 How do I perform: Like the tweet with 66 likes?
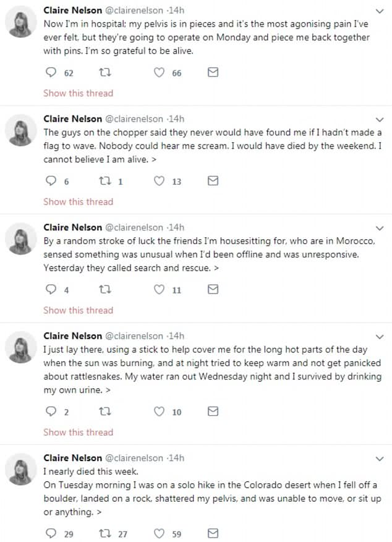[159, 73]
